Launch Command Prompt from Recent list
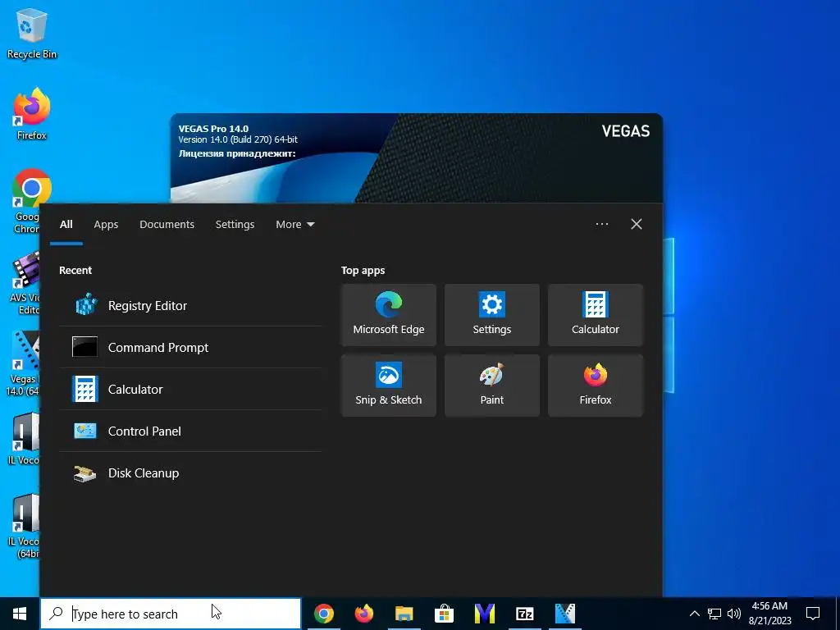Screen dimensions: 840x630 [190, 347]
